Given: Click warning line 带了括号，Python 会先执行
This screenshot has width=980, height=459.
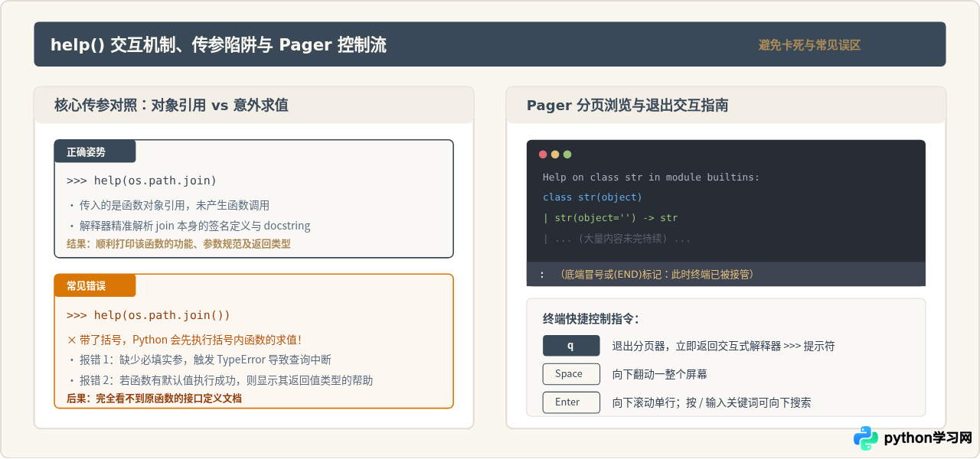Looking at the screenshot, I should [185, 340].
